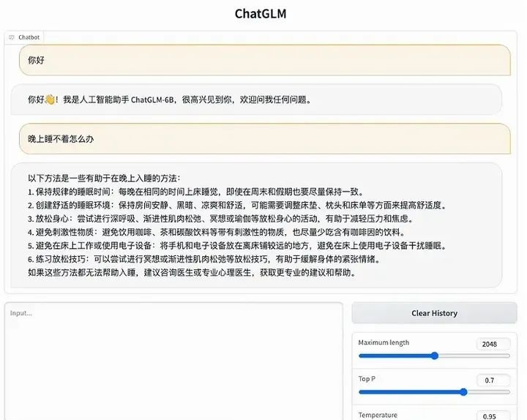Click the closing line '如果这些方法都无法帮助入睡'
The image size is (527, 420).
tap(192, 272)
